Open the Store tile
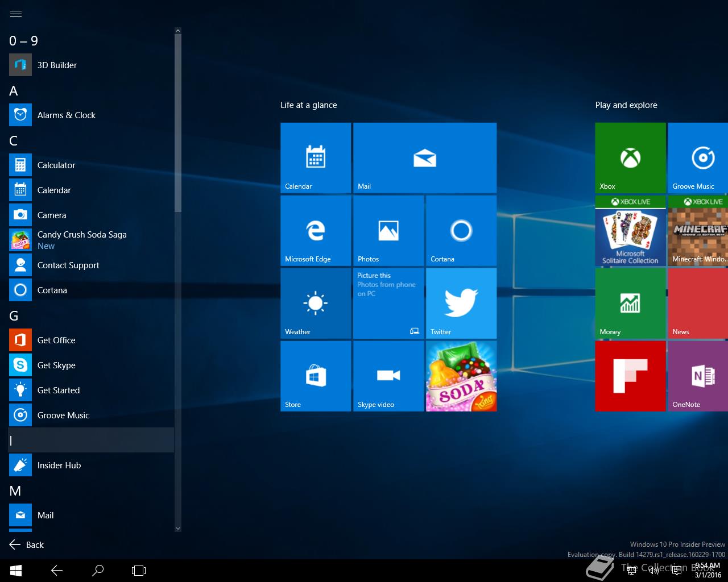 pyautogui.click(x=316, y=376)
